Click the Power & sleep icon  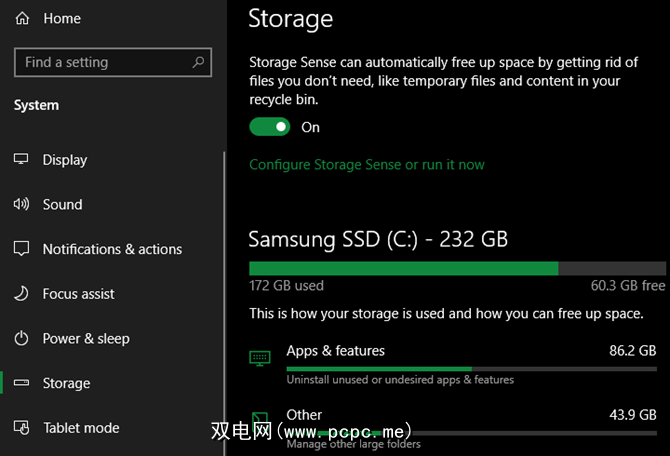click(21, 338)
